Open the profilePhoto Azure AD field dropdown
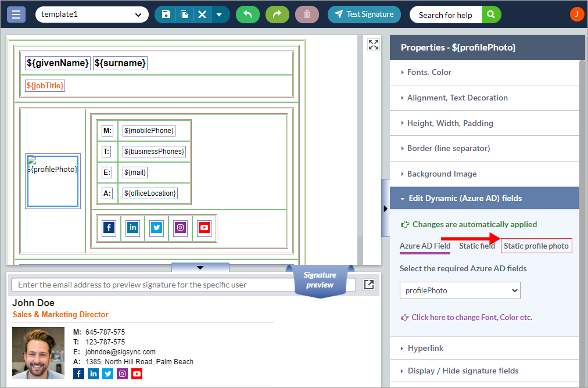The image size is (588, 388). 460,290
